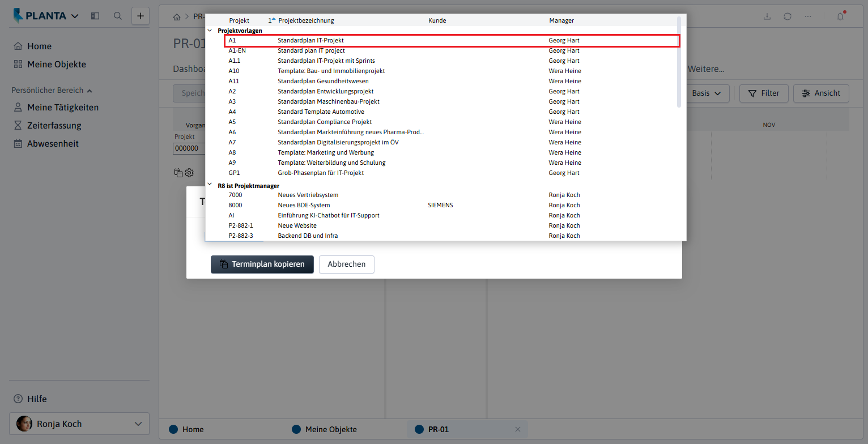868x444 pixels.
Task: Close the PR-01 tab
Action: (x=517, y=429)
